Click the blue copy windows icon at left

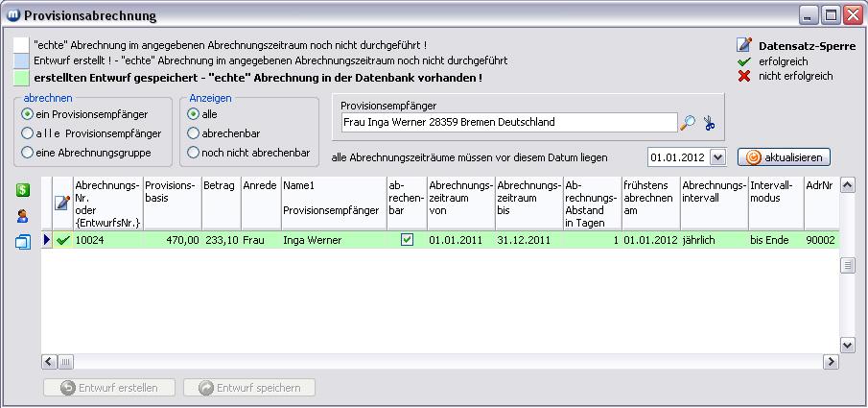click(x=22, y=241)
